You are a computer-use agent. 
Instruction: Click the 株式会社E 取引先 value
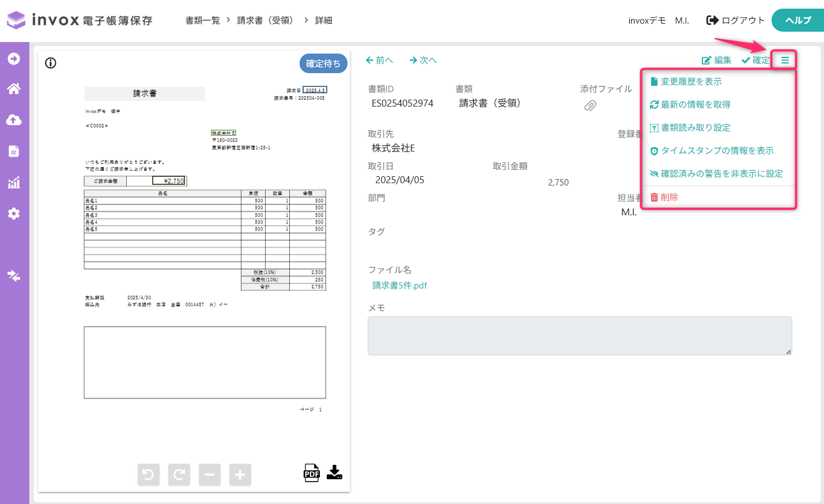click(x=394, y=148)
